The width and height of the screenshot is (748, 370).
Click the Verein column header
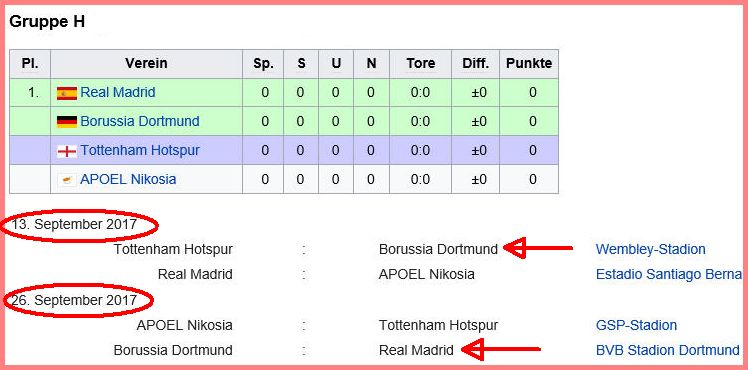146,63
